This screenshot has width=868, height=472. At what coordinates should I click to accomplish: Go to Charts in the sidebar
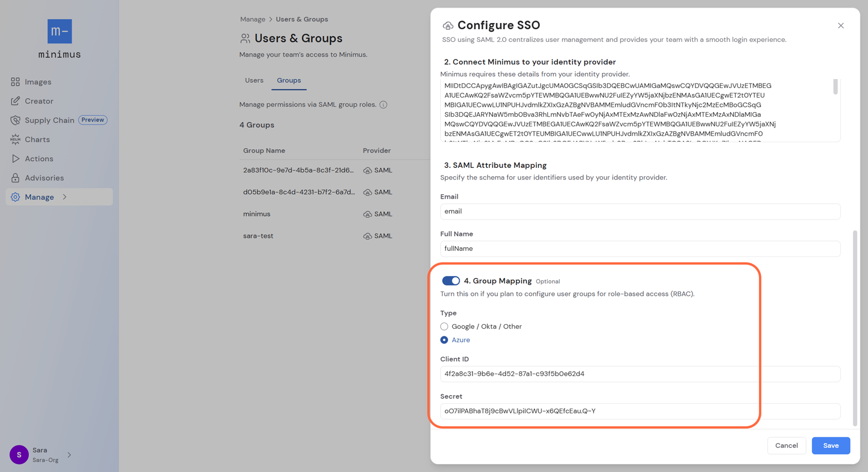coord(59,139)
